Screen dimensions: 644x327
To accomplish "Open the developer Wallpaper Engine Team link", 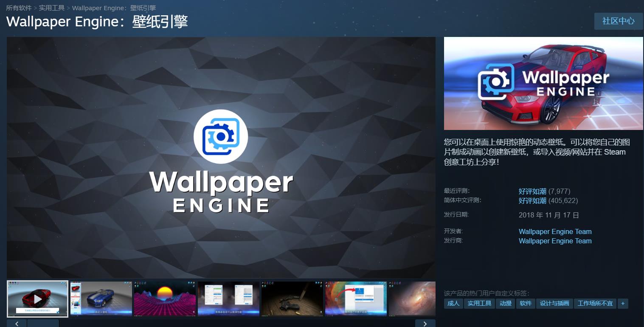I will click(x=555, y=231).
